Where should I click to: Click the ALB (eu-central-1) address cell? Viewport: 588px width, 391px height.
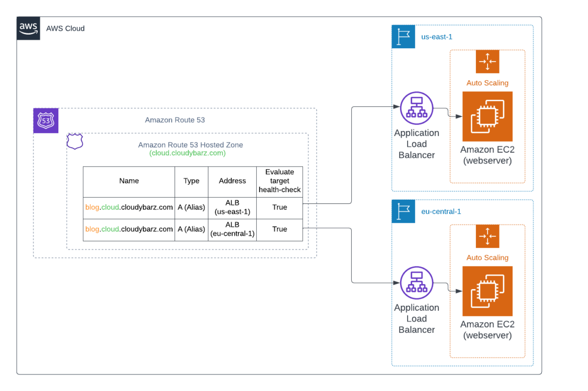(232, 229)
